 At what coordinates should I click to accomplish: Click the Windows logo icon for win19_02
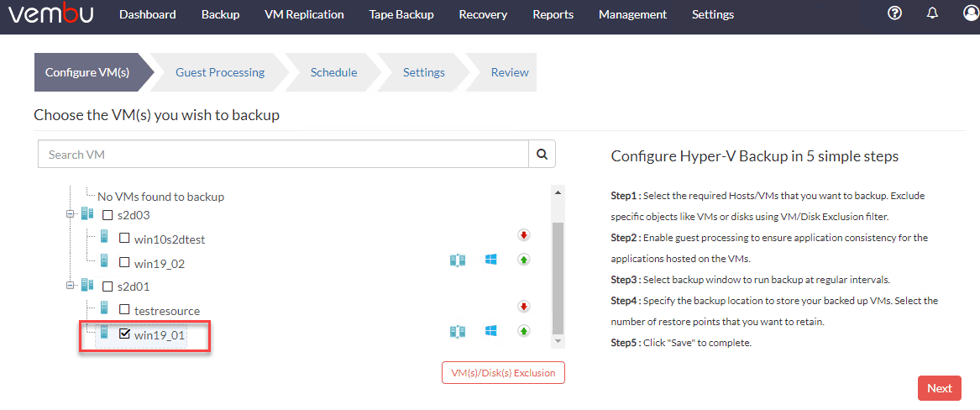click(491, 260)
